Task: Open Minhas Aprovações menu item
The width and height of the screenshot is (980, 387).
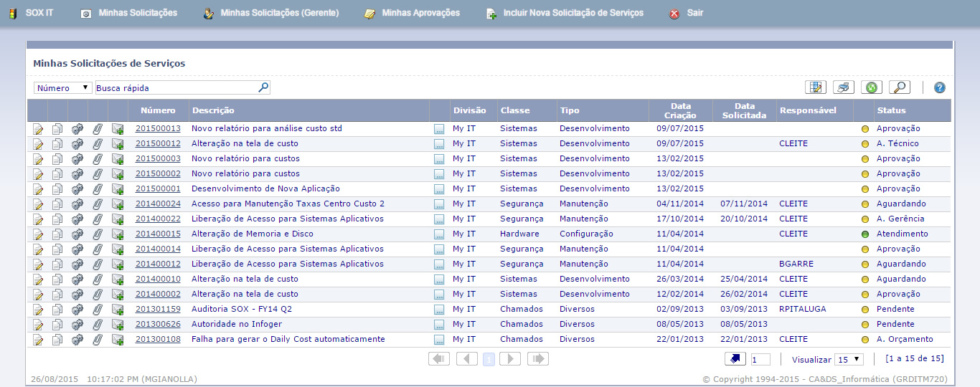Action: [420, 13]
